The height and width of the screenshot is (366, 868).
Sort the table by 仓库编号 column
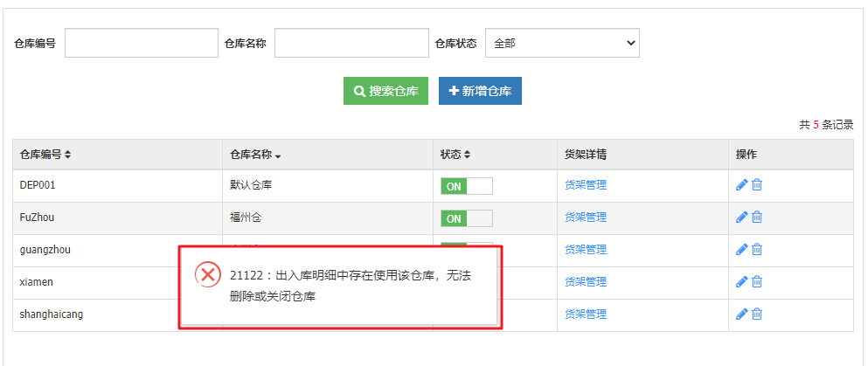(x=45, y=155)
